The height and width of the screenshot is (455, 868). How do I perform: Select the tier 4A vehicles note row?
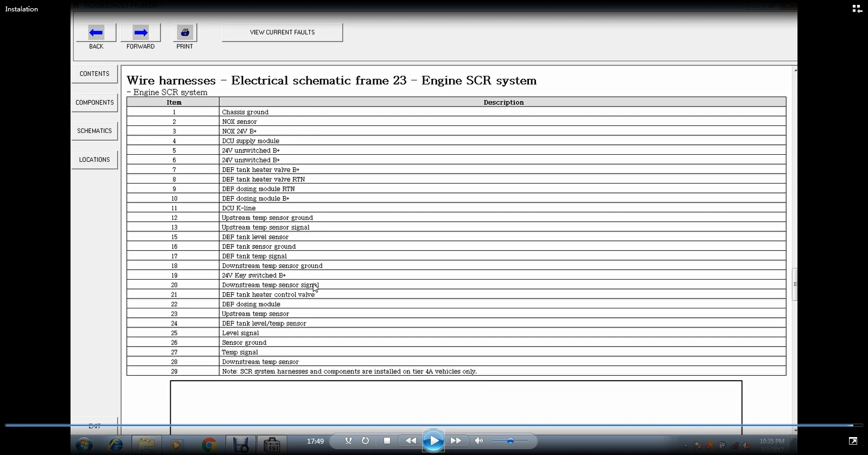tap(456, 371)
